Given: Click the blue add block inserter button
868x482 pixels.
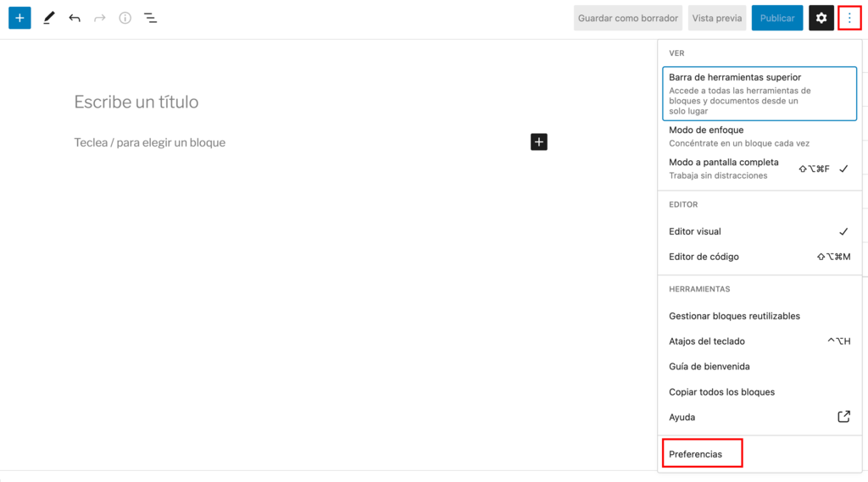Looking at the screenshot, I should (x=19, y=18).
